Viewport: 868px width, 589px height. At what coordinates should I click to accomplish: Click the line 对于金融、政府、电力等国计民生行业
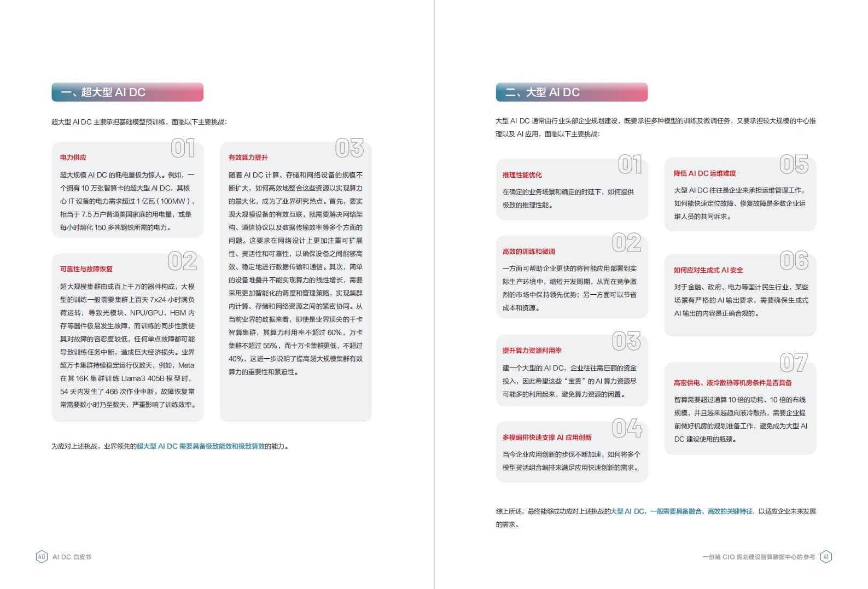[x=741, y=287]
